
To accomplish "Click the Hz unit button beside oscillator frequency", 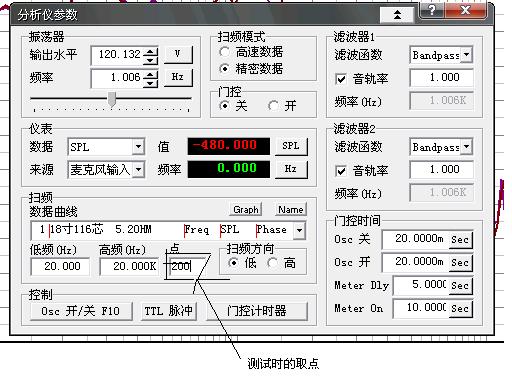I will point(178,77).
